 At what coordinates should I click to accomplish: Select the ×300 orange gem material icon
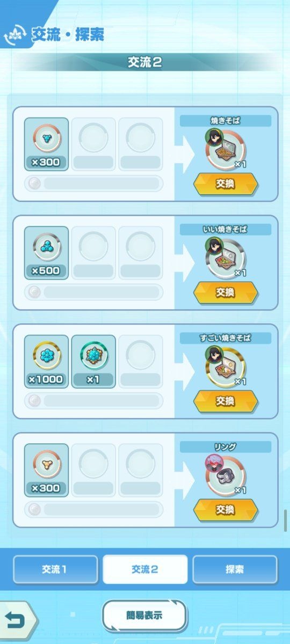point(46,470)
